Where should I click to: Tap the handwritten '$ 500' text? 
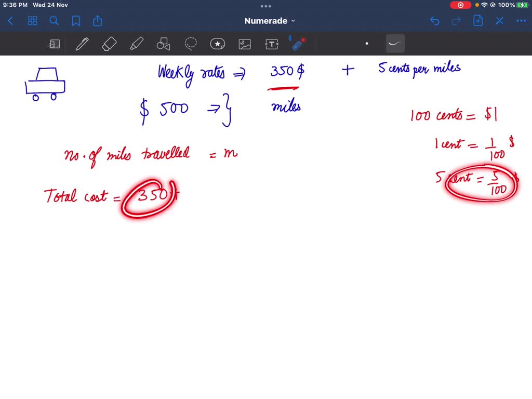164,110
